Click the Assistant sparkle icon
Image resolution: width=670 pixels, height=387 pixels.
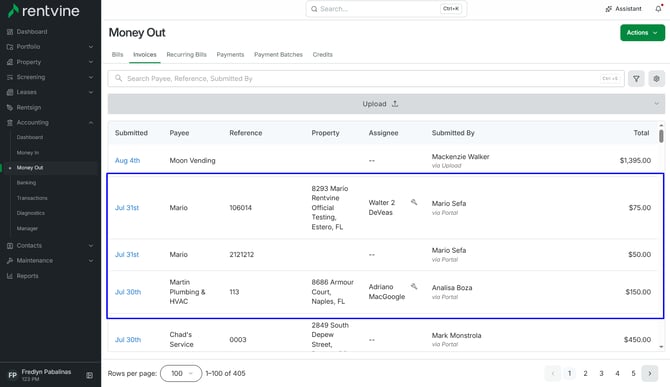click(608, 9)
